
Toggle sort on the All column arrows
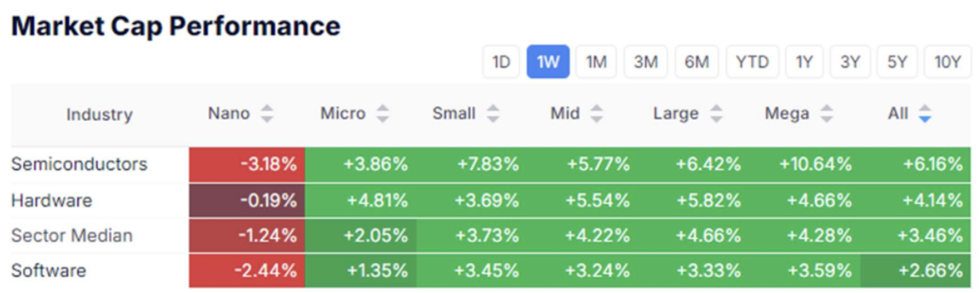tap(924, 114)
